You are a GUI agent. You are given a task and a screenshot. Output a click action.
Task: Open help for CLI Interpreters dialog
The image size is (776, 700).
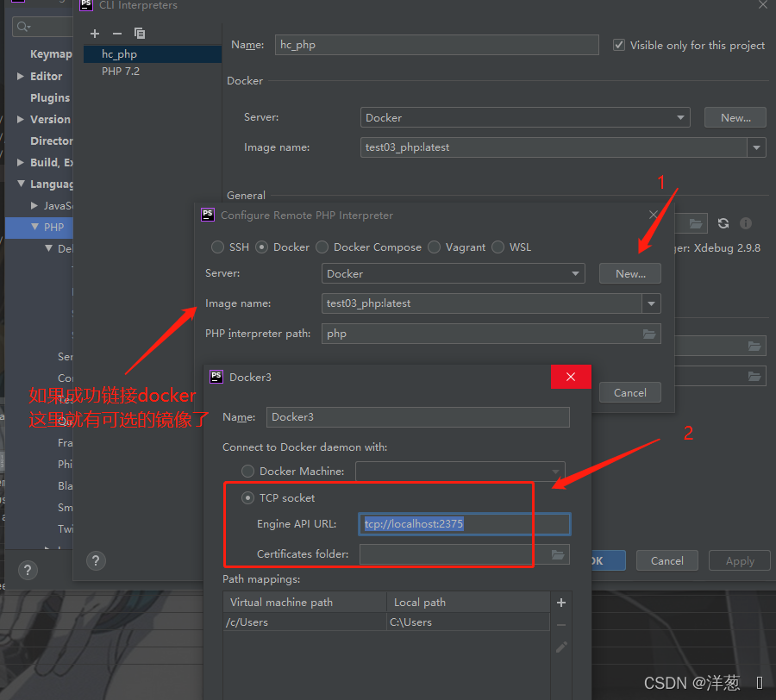[96, 561]
